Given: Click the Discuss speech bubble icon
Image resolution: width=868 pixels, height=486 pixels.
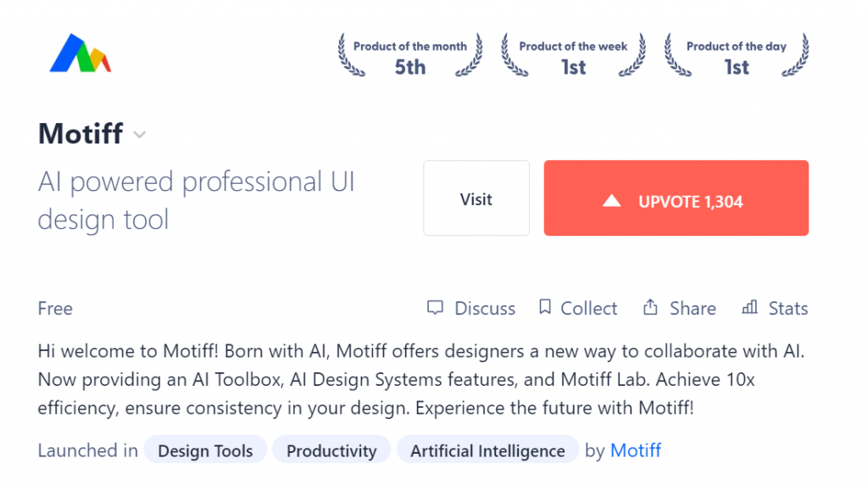Looking at the screenshot, I should [x=435, y=308].
